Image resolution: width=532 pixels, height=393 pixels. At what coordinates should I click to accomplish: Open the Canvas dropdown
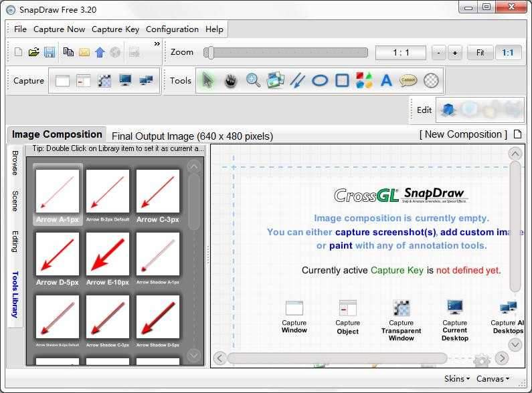coord(493,379)
